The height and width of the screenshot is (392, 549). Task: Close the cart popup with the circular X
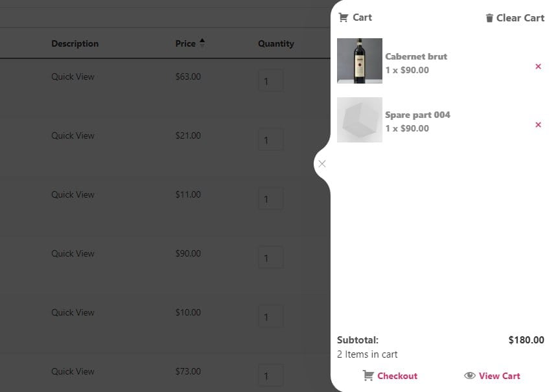point(322,164)
